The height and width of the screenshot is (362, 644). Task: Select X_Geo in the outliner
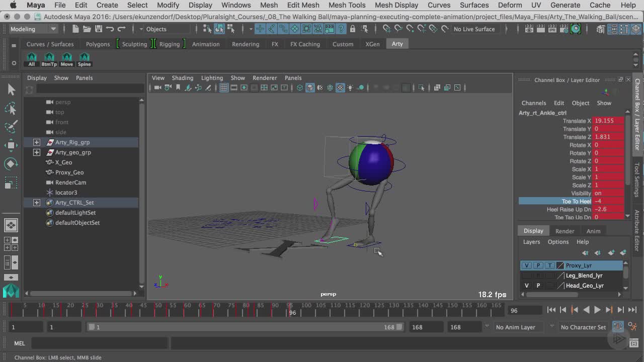tap(63, 162)
